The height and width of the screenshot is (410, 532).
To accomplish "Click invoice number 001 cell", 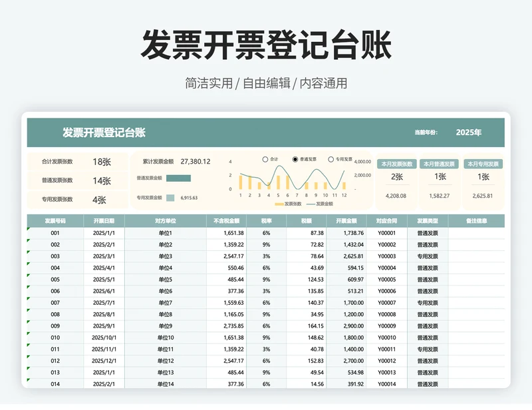I will pos(55,233).
